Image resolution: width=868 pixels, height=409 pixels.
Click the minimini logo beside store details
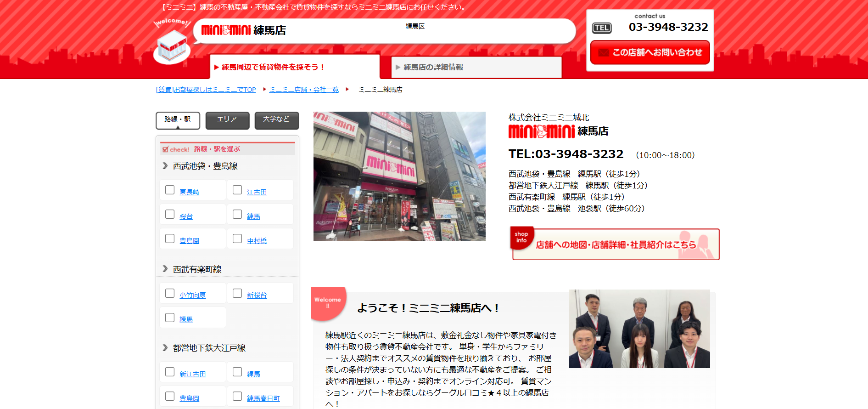click(x=542, y=131)
